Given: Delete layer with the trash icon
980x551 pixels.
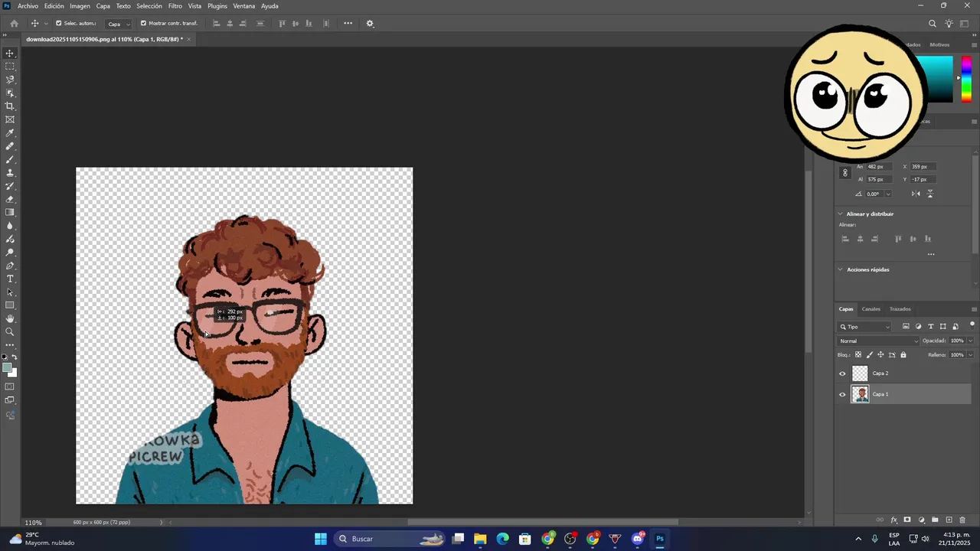Looking at the screenshot, I should coord(962,520).
